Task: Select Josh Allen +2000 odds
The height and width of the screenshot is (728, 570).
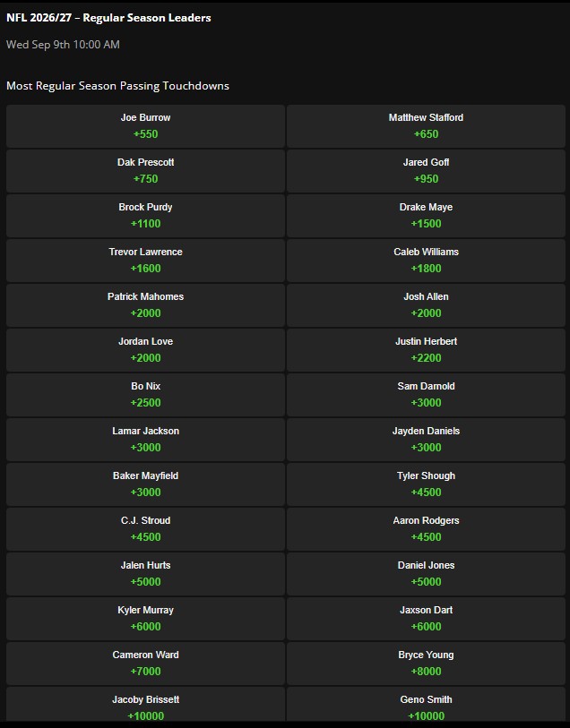Action: pos(426,305)
